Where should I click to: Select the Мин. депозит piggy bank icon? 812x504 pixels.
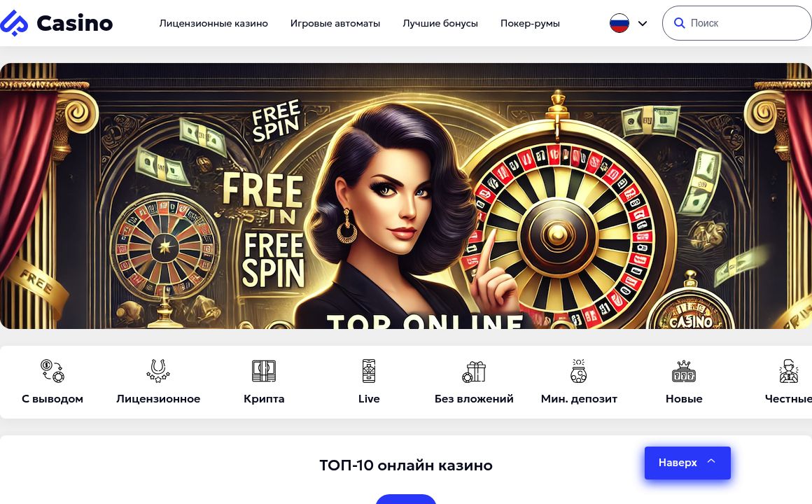pyautogui.click(x=578, y=371)
